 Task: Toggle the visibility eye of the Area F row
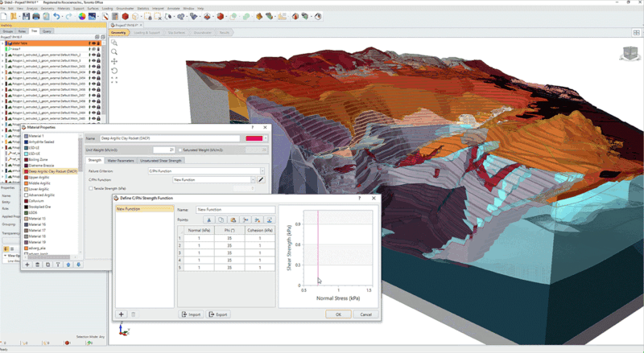click(x=93, y=49)
